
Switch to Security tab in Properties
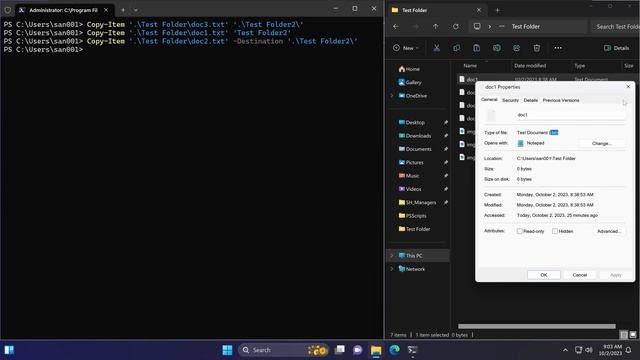(x=510, y=100)
